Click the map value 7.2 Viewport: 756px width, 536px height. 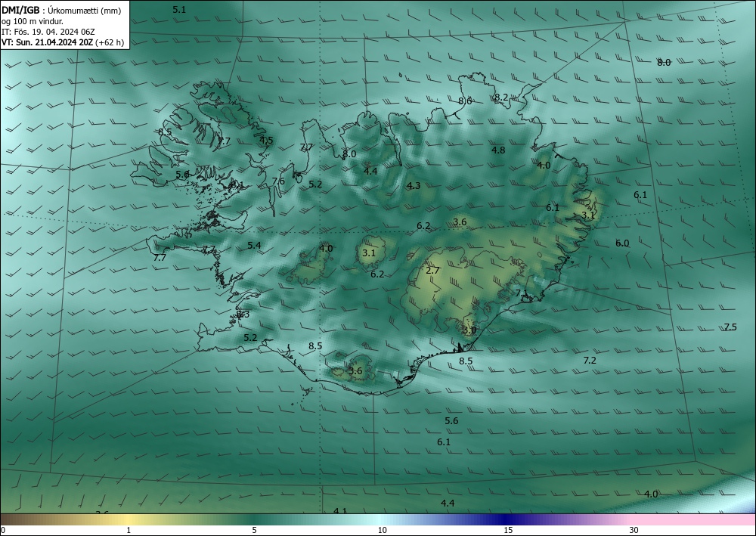point(590,361)
